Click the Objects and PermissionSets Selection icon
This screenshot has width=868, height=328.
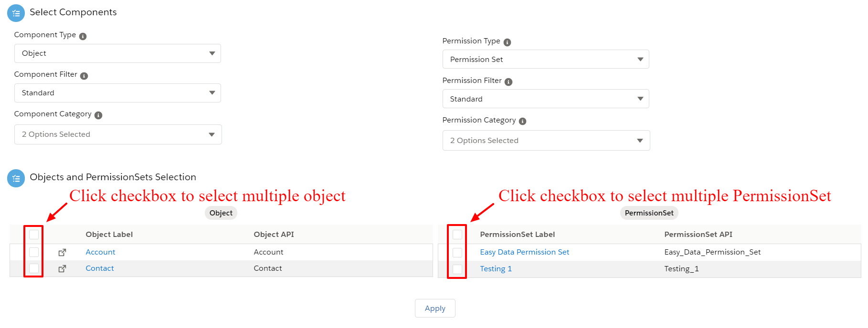click(x=16, y=178)
